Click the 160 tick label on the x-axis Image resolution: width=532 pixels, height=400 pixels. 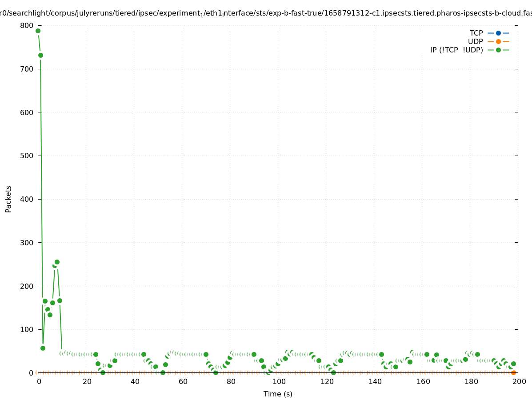pyautogui.click(x=422, y=381)
